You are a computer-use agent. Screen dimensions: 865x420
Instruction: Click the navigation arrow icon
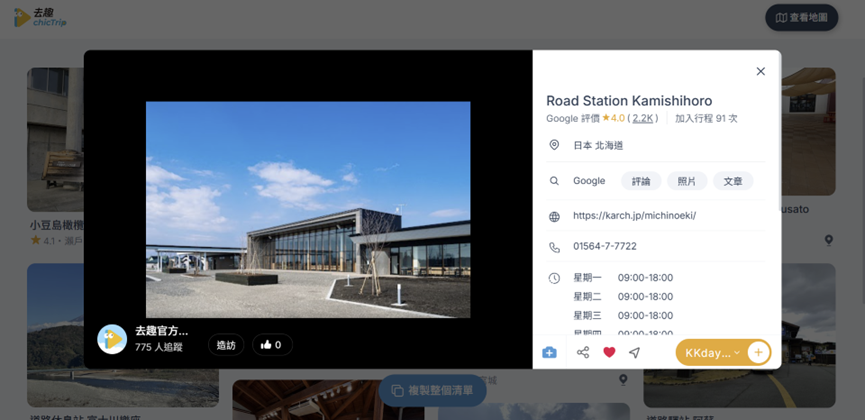(634, 352)
